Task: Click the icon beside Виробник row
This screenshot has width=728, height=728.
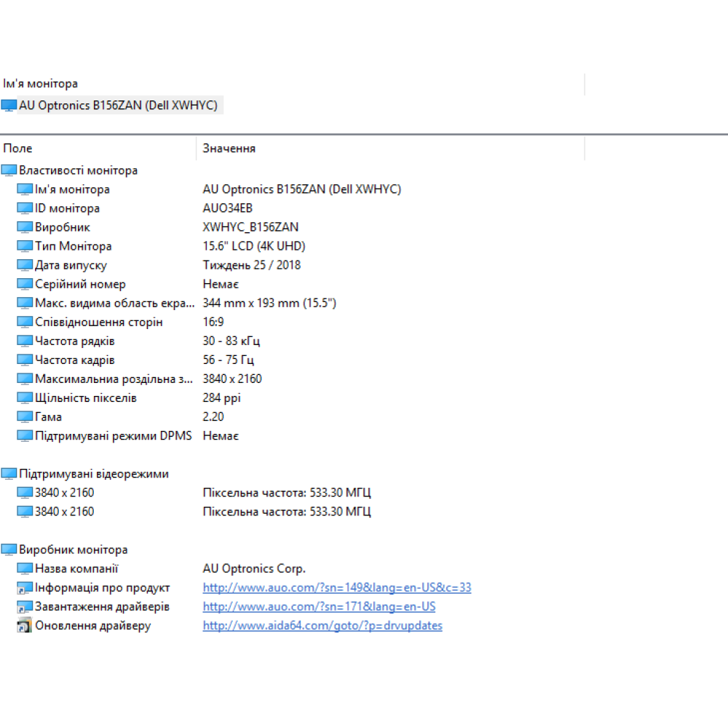Action: click(25, 227)
